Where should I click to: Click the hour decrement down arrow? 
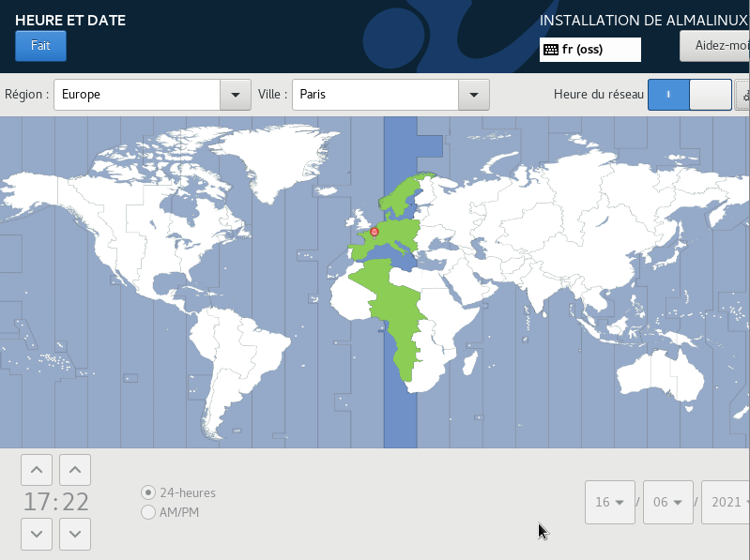point(36,534)
